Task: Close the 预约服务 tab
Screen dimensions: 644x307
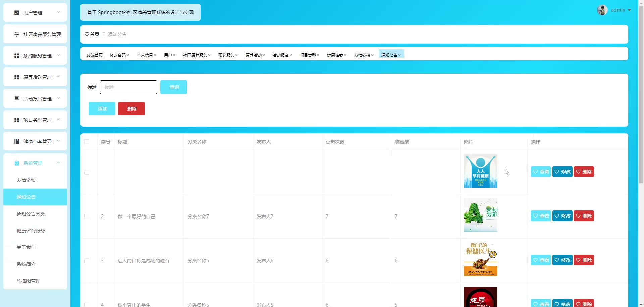Action: coord(236,55)
